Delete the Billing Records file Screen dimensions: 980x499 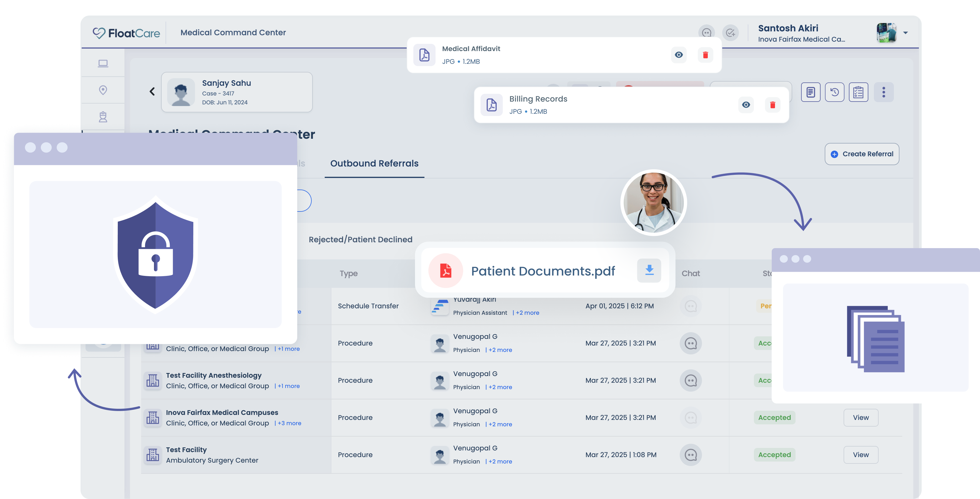773,105
